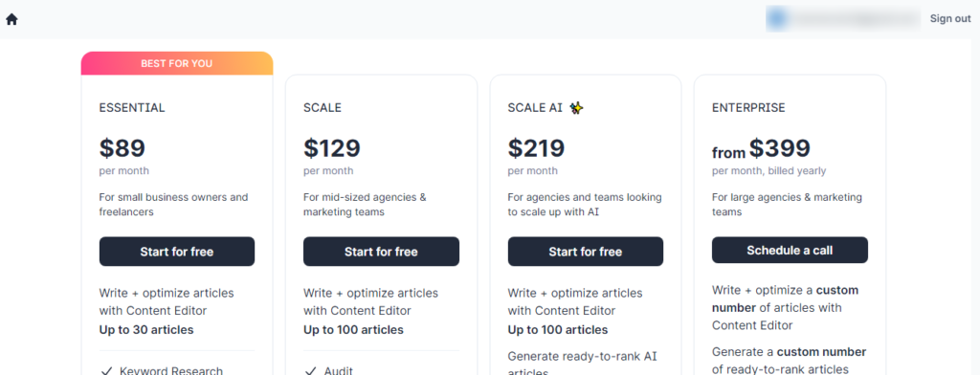Click the checkmark beside Audit
980x375 pixels.
click(x=310, y=371)
